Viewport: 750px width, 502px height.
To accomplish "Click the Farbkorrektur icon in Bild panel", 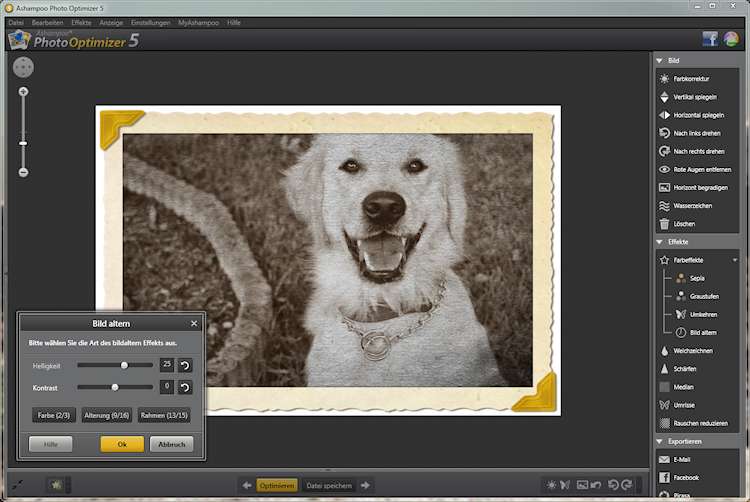I will tap(664, 78).
